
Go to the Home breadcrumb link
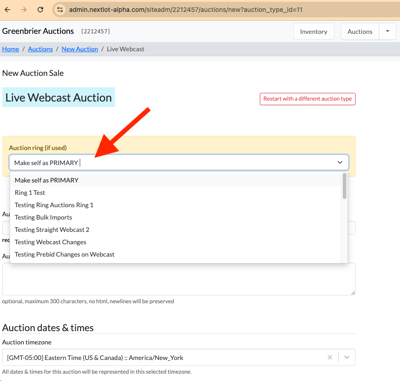coord(10,49)
